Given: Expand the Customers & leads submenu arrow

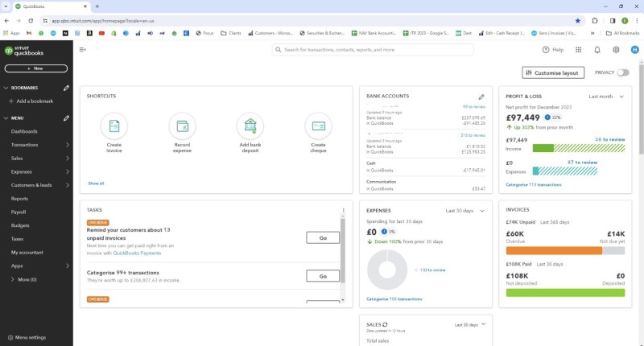Looking at the screenshot, I should tap(68, 185).
